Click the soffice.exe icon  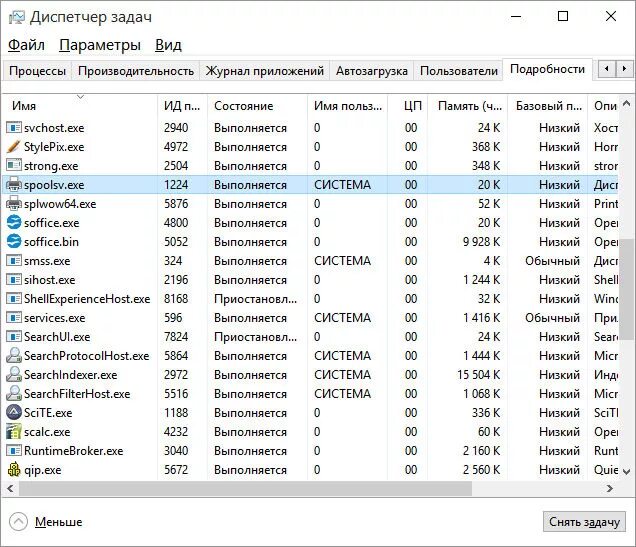[13, 223]
